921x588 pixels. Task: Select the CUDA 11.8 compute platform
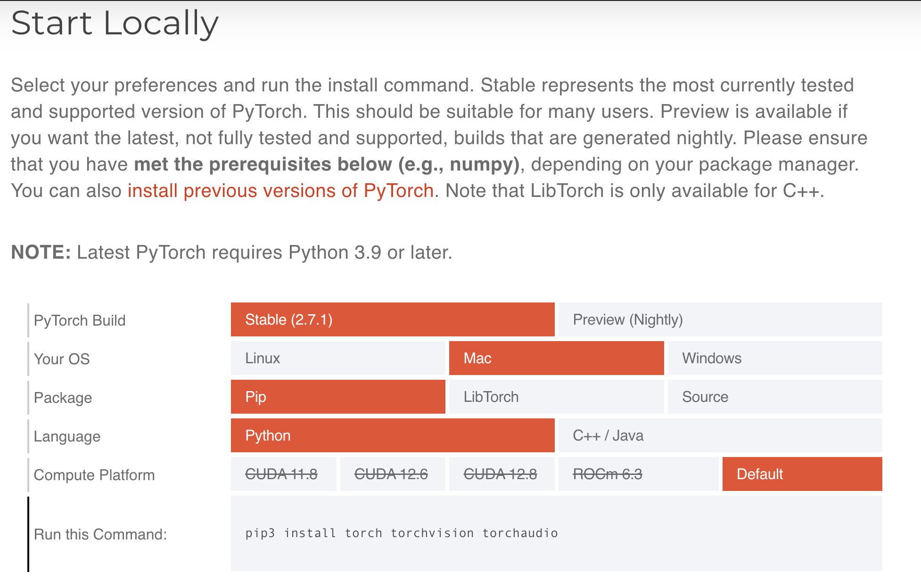pyautogui.click(x=283, y=474)
